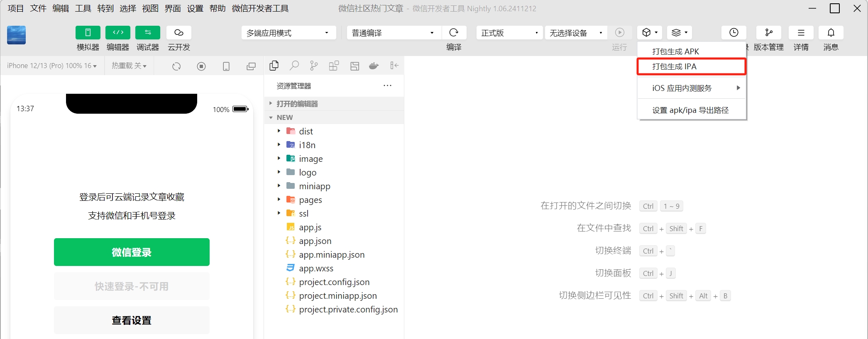Open the 资源管理器 more options ellipsis
This screenshot has height=339, width=868.
[387, 85]
